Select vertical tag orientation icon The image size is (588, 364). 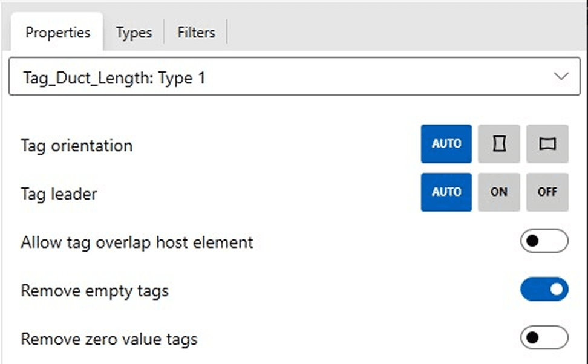click(498, 144)
